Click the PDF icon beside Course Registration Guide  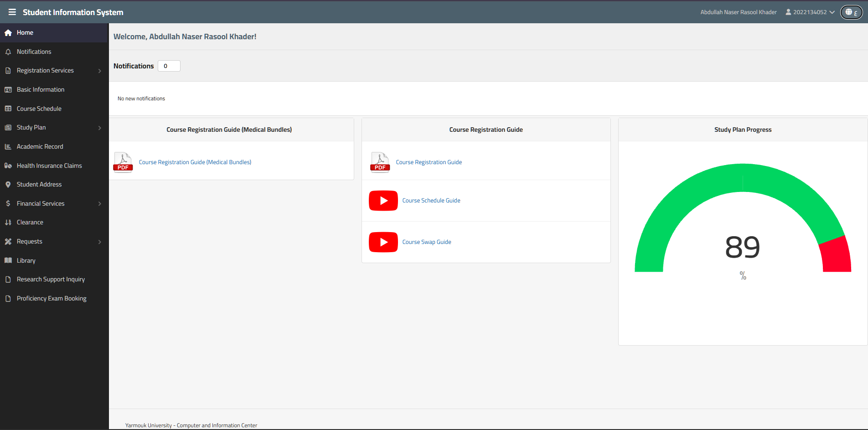[x=380, y=162]
